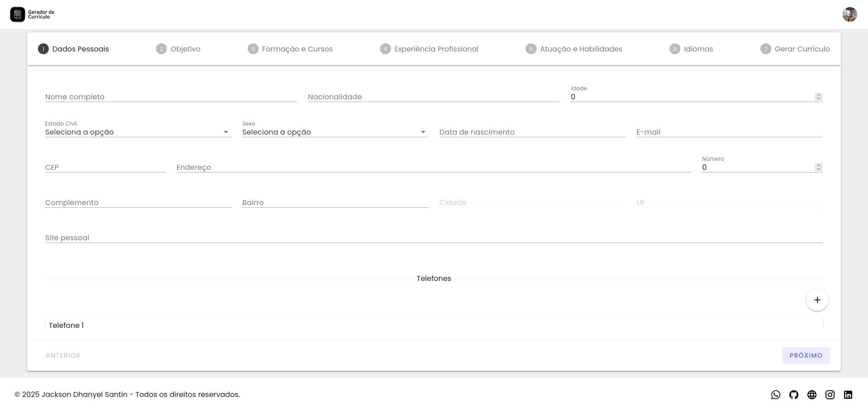Expand the Telefone 1 panel
The image size is (868, 411).
pyautogui.click(x=434, y=325)
